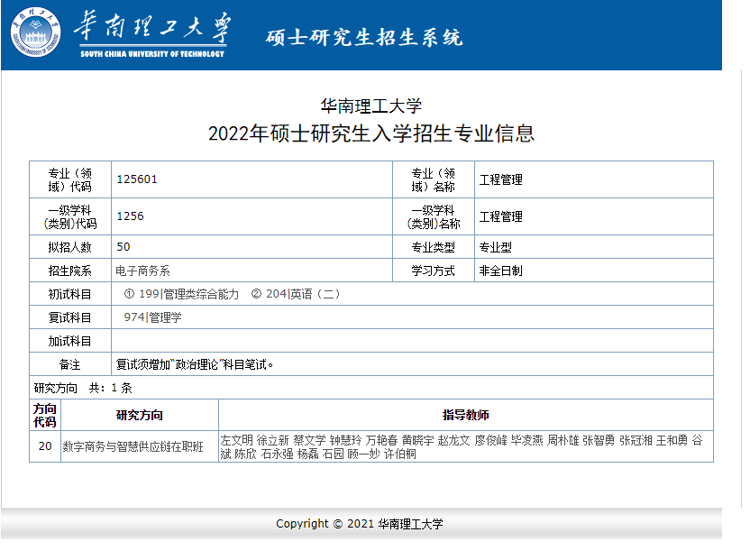Click the retest subject 974|管理学

coord(152,317)
